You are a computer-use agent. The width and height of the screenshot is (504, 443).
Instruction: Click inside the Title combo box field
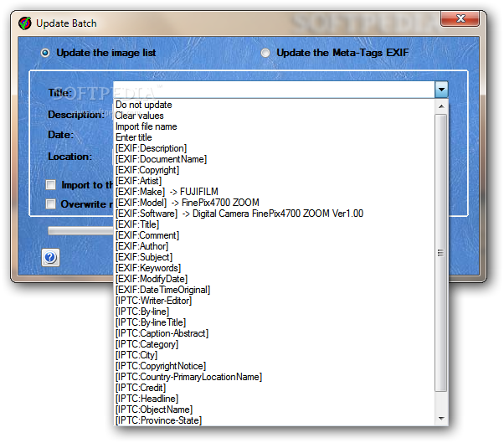click(x=274, y=90)
